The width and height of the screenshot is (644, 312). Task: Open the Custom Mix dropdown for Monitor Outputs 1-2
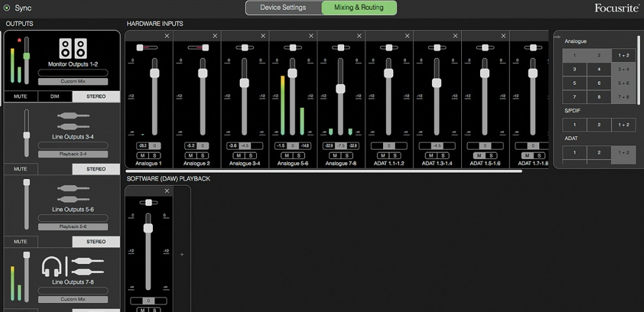point(73,82)
